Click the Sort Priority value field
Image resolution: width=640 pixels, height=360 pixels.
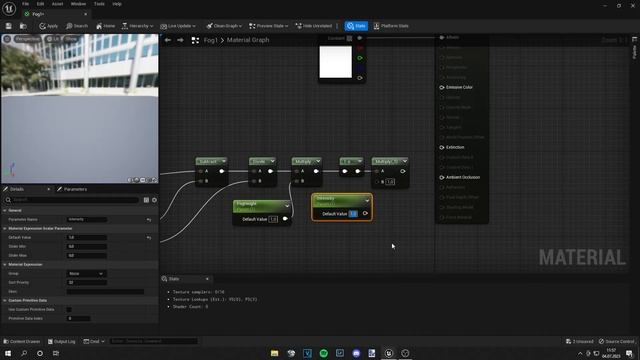tap(87, 282)
